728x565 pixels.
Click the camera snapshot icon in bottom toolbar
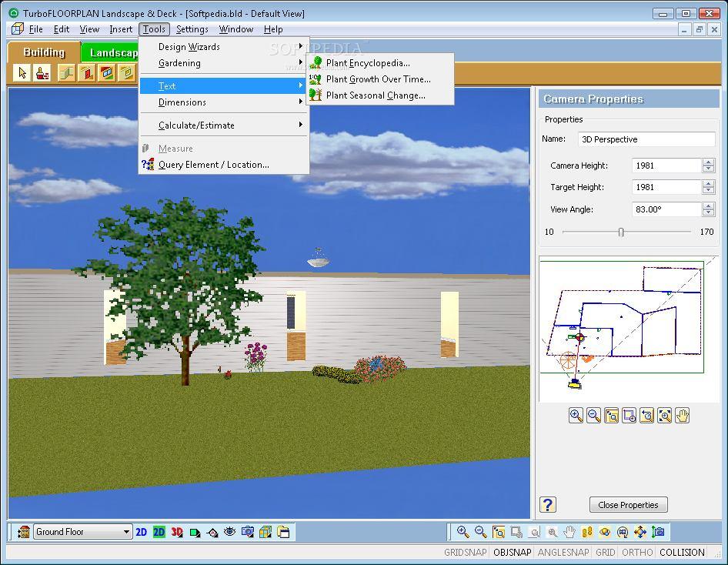coord(248,532)
